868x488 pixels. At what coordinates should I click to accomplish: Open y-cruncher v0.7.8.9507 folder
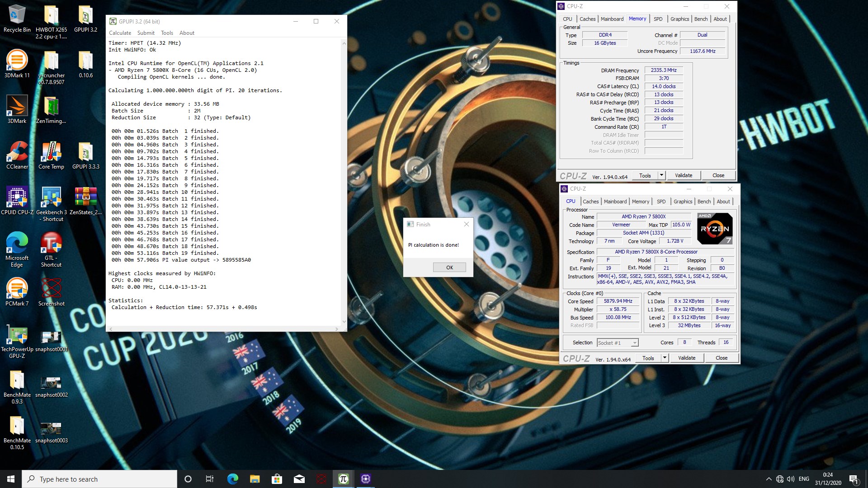click(51, 68)
